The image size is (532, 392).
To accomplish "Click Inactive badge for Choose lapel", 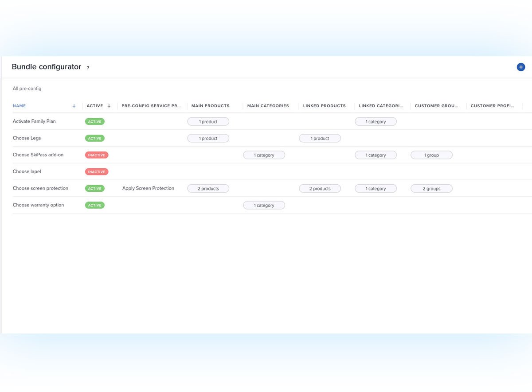I will (x=97, y=172).
